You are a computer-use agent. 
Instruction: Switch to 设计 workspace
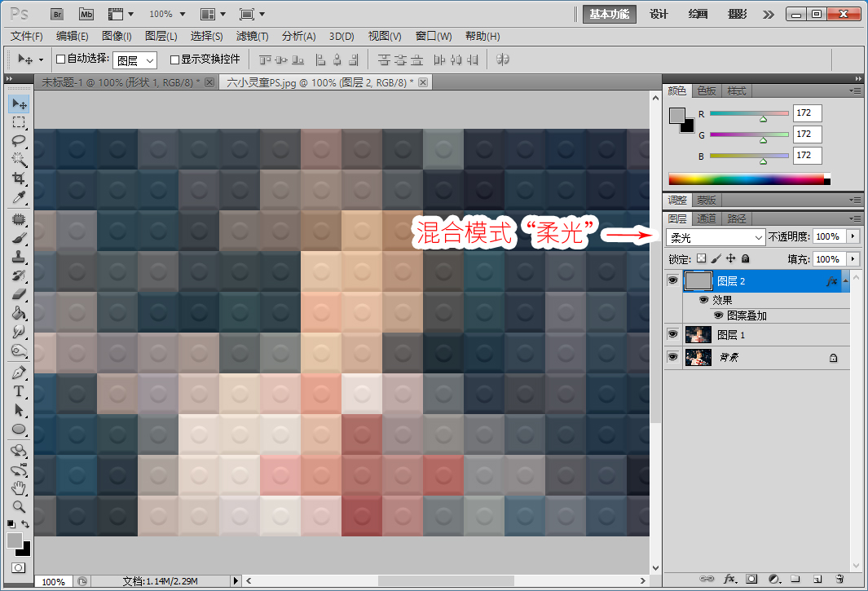click(659, 14)
